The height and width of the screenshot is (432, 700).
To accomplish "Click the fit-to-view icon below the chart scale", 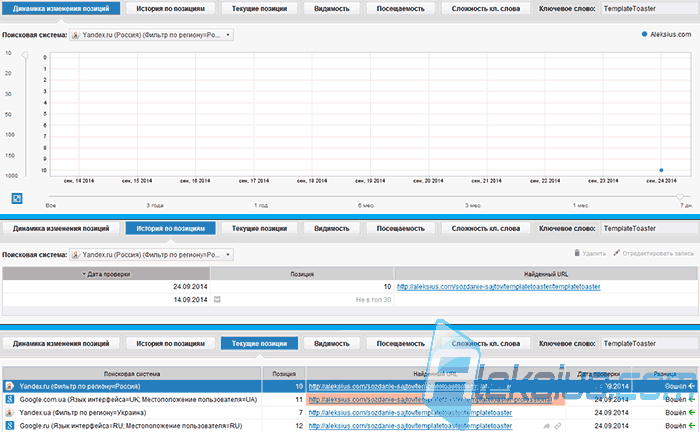I will [x=17, y=199].
